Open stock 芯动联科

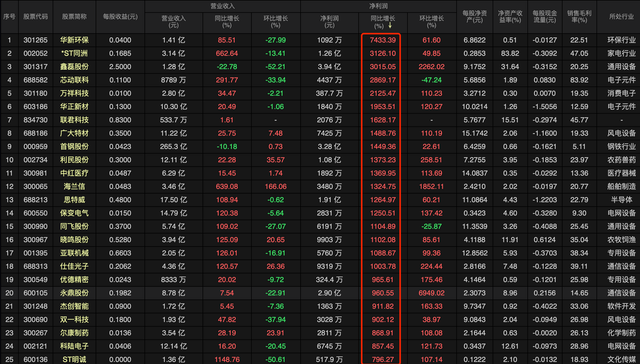74,80
